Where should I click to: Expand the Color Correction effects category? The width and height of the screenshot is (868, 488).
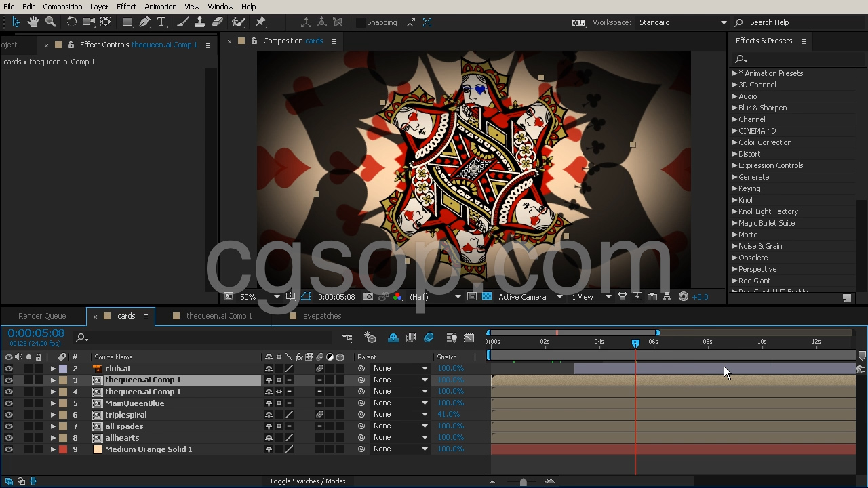tap(734, 142)
